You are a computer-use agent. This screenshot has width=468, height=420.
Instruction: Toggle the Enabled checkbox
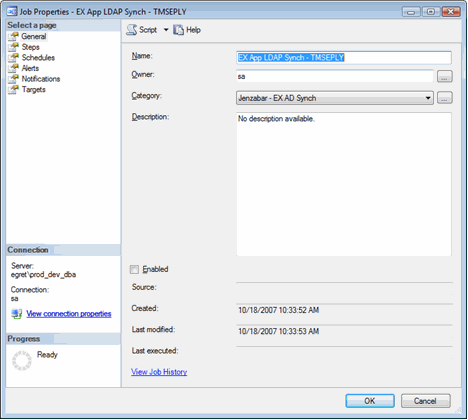point(134,269)
